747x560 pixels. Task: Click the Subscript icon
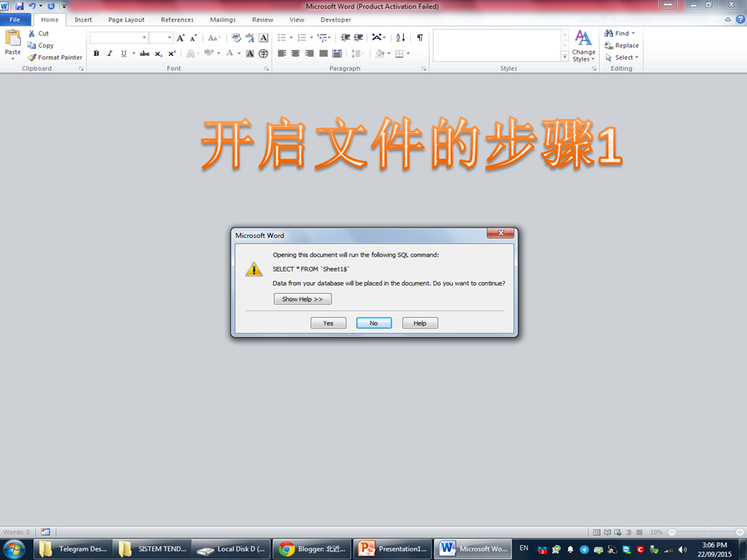pyautogui.click(x=158, y=54)
